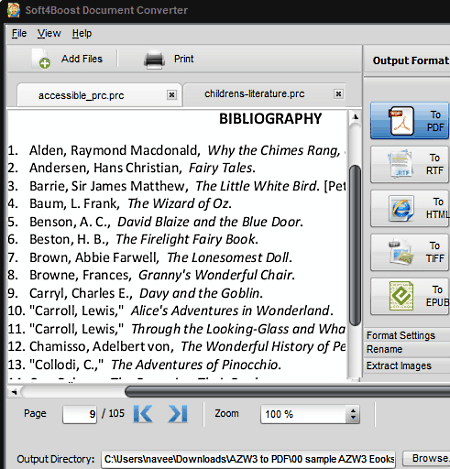Viewport: 450px width, 469px height.
Task: Click the Output Format panel header
Action: [411, 61]
